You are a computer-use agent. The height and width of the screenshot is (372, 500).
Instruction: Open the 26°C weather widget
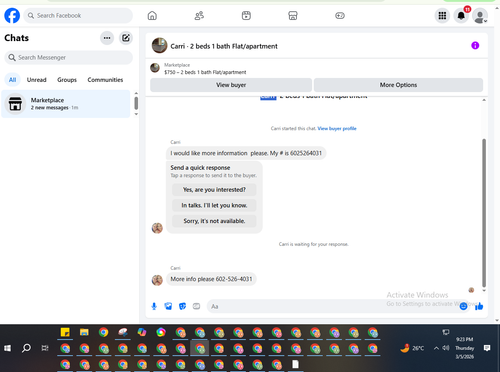(x=412, y=348)
